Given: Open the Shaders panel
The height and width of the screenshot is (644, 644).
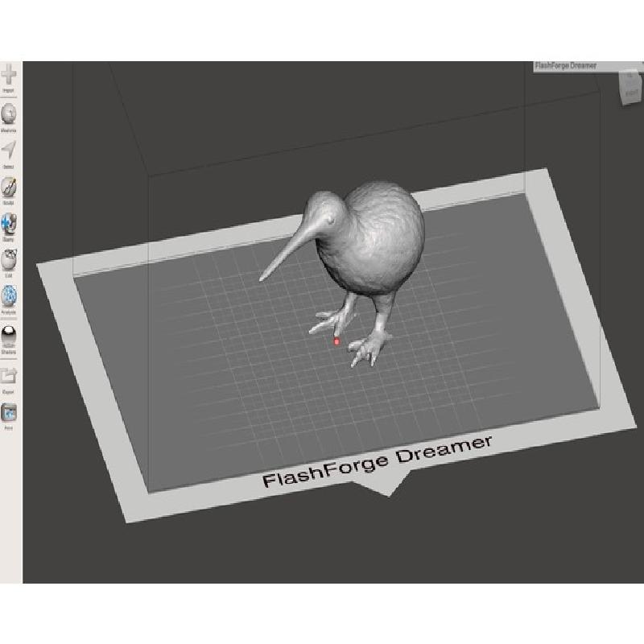Looking at the screenshot, I should [9, 340].
